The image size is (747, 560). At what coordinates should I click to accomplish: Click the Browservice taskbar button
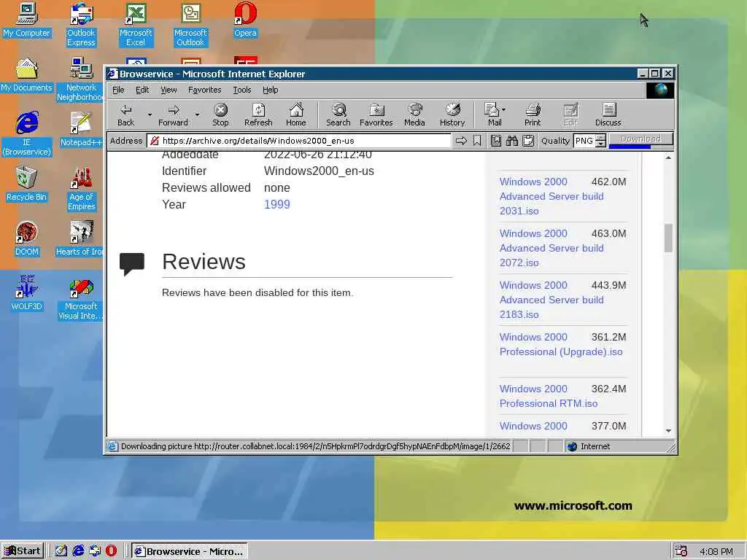[x=190, y=551]
